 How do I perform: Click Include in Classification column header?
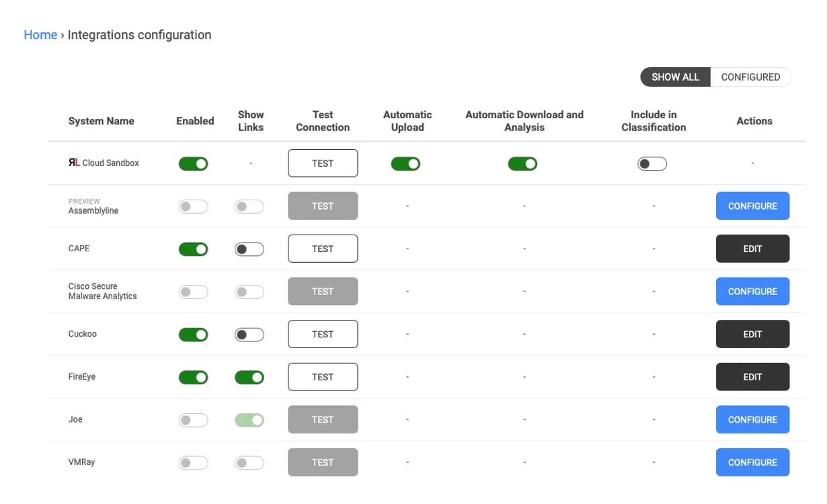(x=654, y=121)
